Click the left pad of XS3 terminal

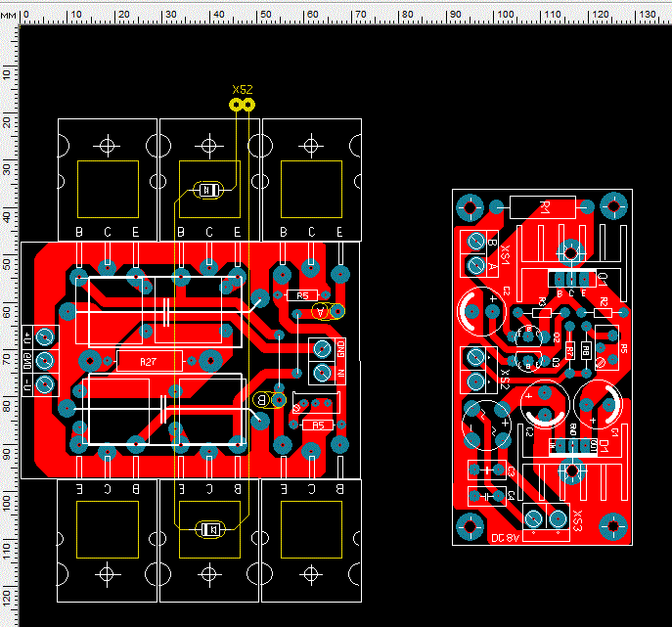[x=533, y=519]
